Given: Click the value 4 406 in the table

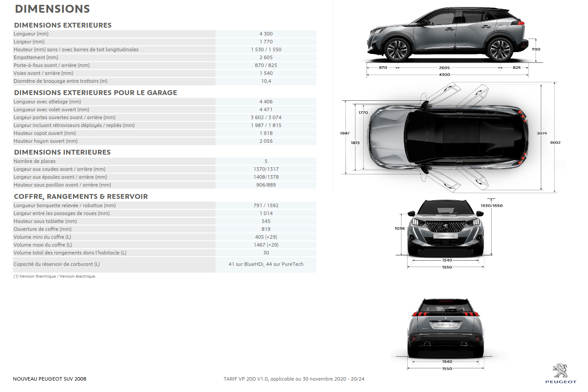Looking at the screenshot, I should click(266, 102).
